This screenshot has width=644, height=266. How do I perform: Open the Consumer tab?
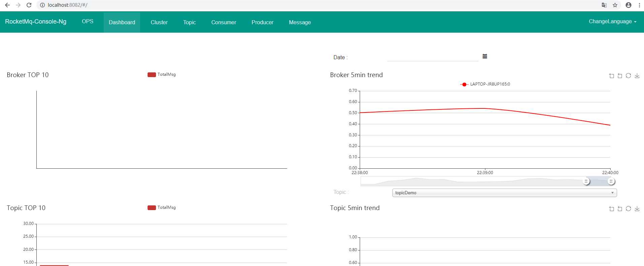coord(224,22)
